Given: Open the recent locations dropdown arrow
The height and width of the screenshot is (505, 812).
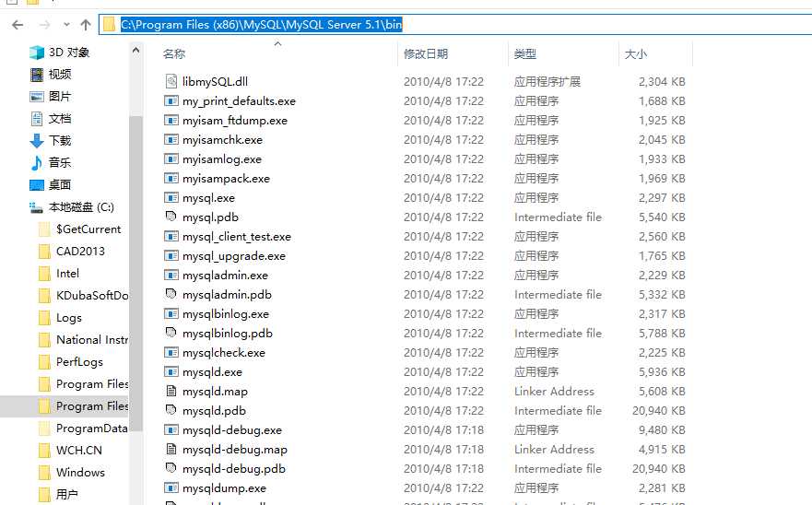Looking at the screenshot, I should (66, 25).
